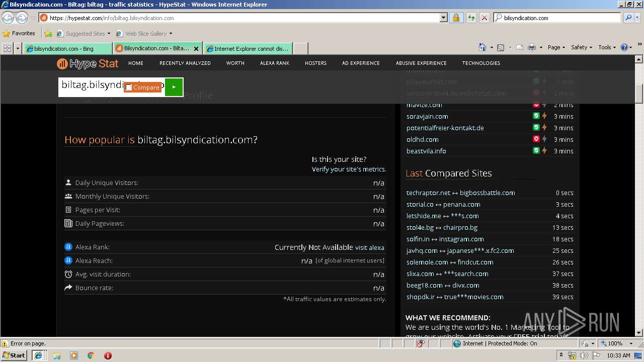Click the popup blocker status icon
This screenshot has height=362, width=644.
coord(421,343)
